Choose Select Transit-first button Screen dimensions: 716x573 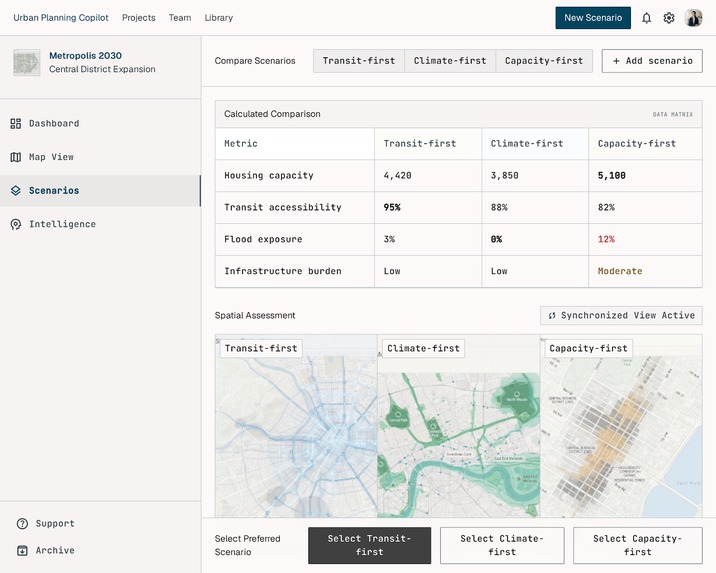[x=369, y=545]
